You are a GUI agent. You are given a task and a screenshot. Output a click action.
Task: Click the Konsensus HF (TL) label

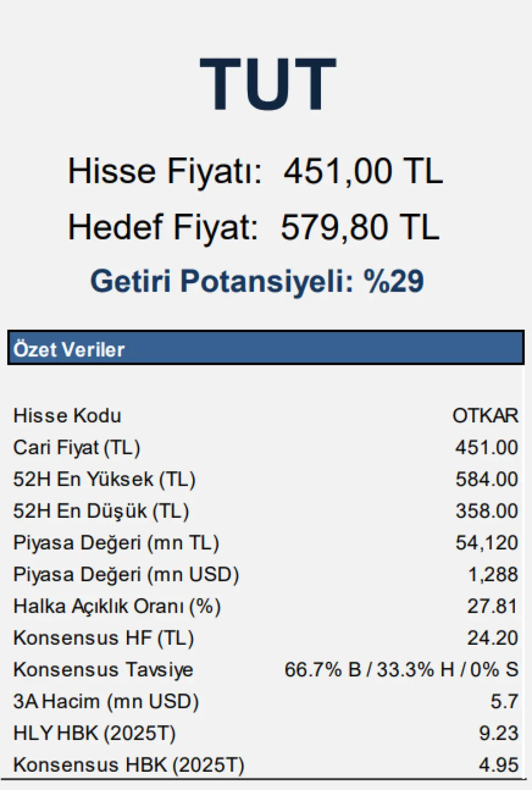104,638
